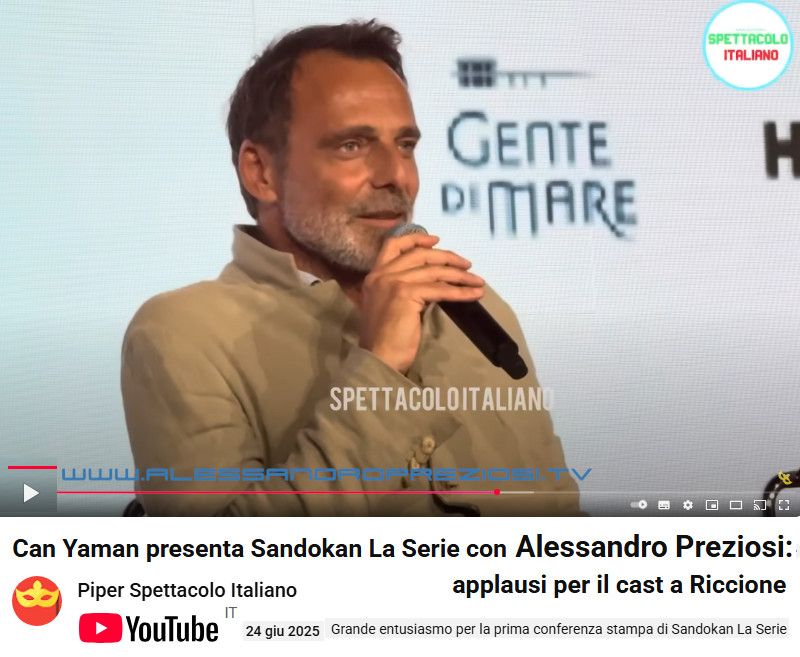Enter full screen mode
This screenshot has height=657, width=800.
click(x=784, y=505)
